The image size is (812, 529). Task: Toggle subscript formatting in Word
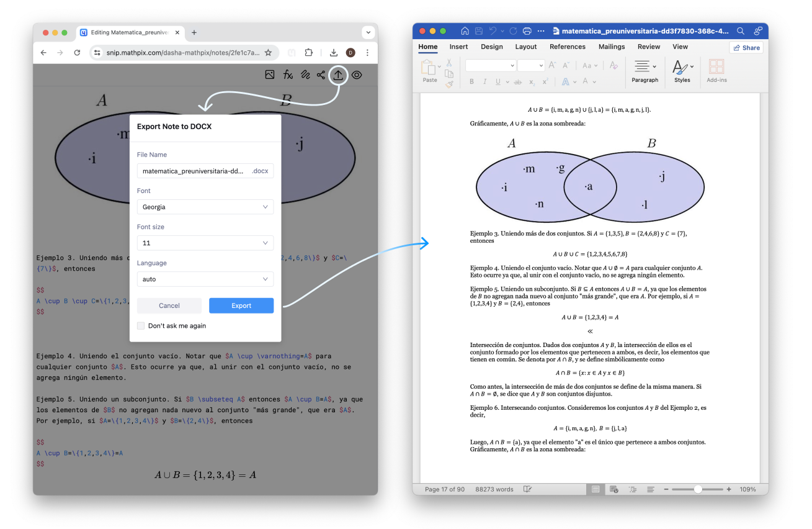point(532,81)
